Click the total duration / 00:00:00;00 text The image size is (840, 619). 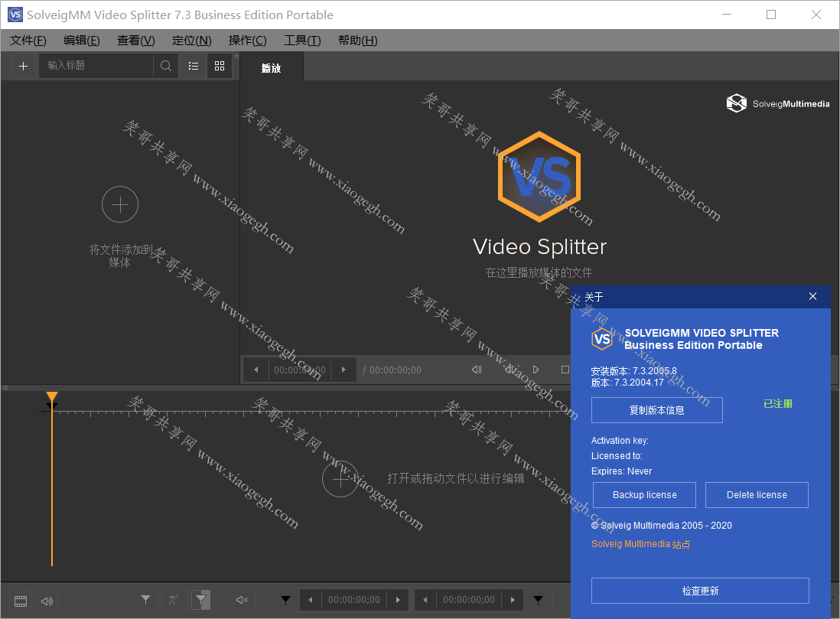(392, 370)
